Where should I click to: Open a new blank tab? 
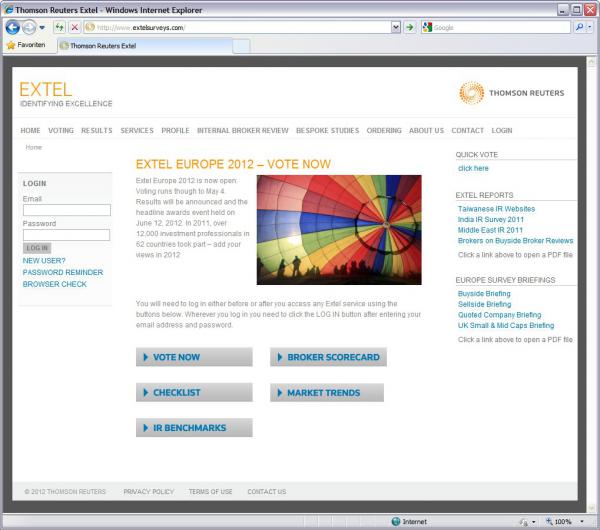tap(241, 46)
